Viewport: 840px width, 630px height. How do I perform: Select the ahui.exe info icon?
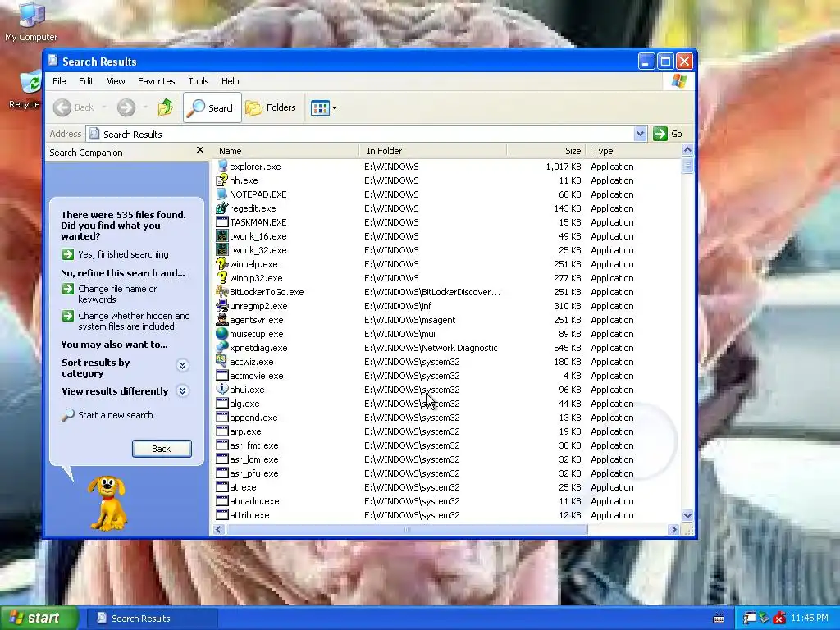tap(221, 390)
